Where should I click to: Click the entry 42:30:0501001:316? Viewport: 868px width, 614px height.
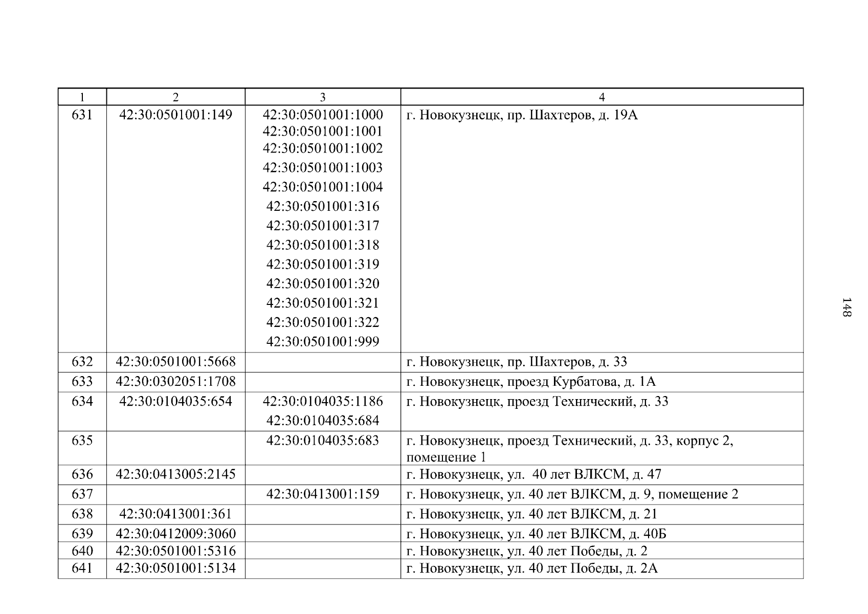point(323,206)
